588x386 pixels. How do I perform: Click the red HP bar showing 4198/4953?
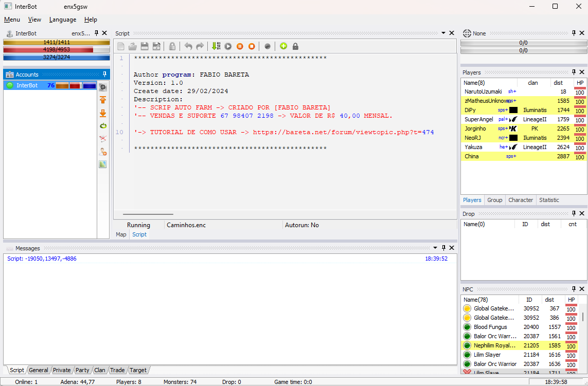pyautogui.click(x=57, y=50)
